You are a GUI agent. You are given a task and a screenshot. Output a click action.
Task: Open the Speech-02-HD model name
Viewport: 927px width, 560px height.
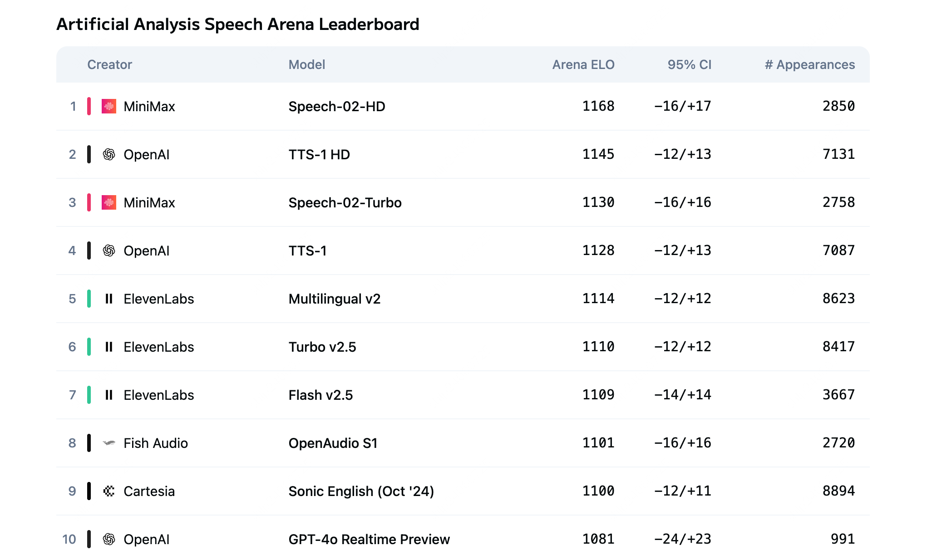337,106
